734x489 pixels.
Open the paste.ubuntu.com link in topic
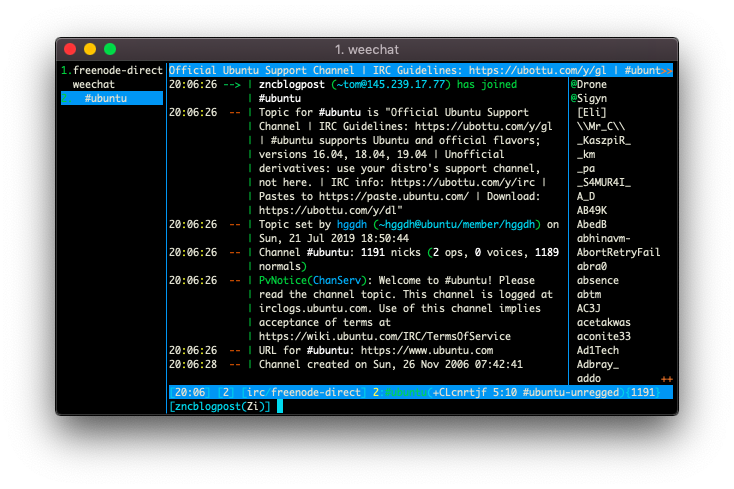394,196
